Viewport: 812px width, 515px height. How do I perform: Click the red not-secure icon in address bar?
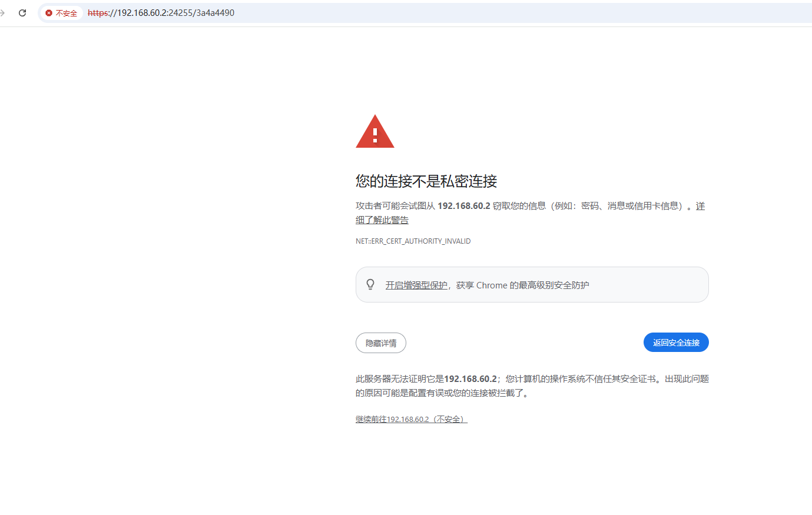click(x=49, y=13)
